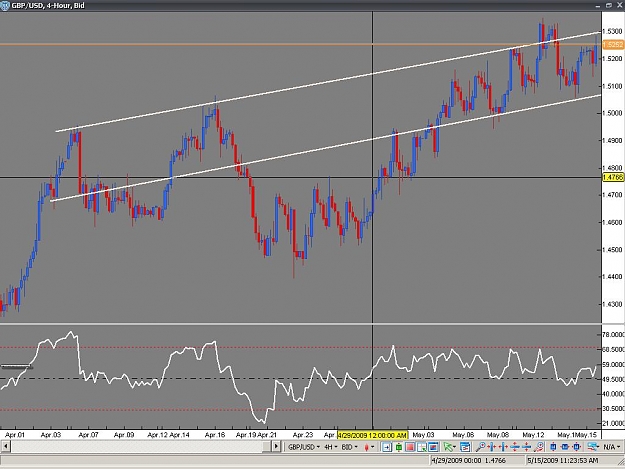This screenshot has width=625, height=469.
Task: Click the green candlestick icon in the toolbar
Action: pos(399,447)
